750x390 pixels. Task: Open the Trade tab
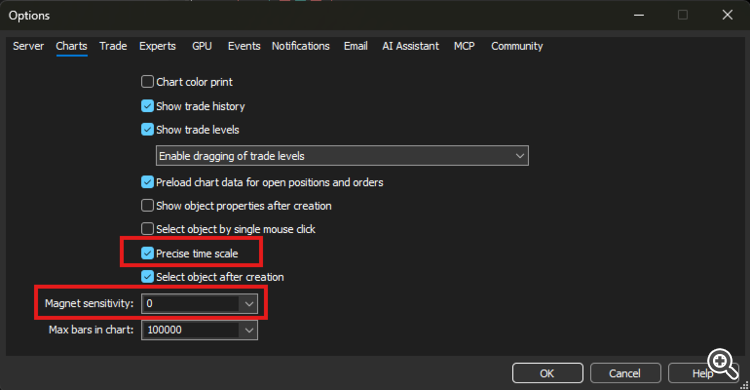click(x=113, y=46)
